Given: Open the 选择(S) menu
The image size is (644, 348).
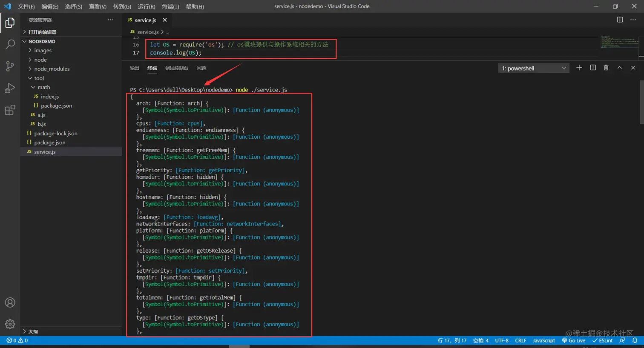Looking at the screenshot, I should click(x=74, y=6).
